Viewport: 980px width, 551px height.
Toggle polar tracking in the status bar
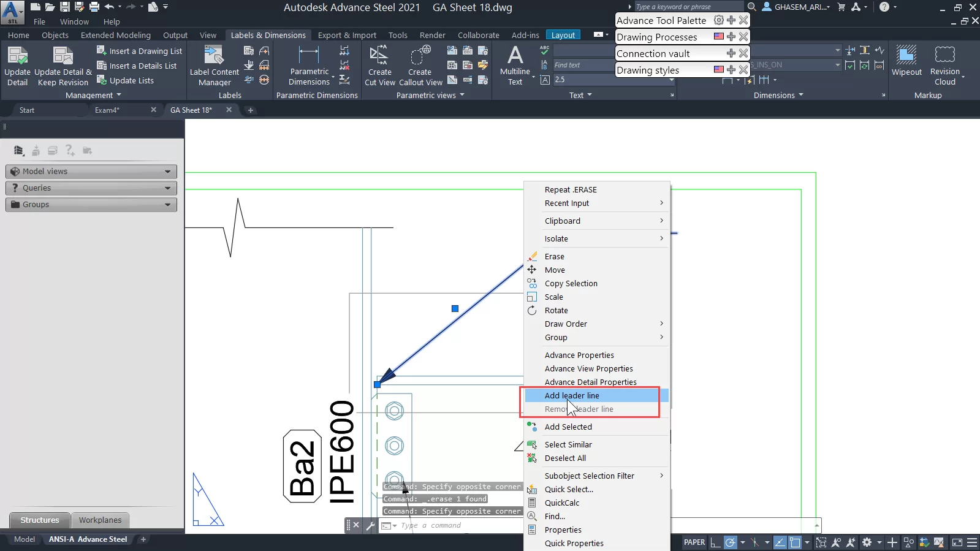pyautogui.click(x=730, y=542)
